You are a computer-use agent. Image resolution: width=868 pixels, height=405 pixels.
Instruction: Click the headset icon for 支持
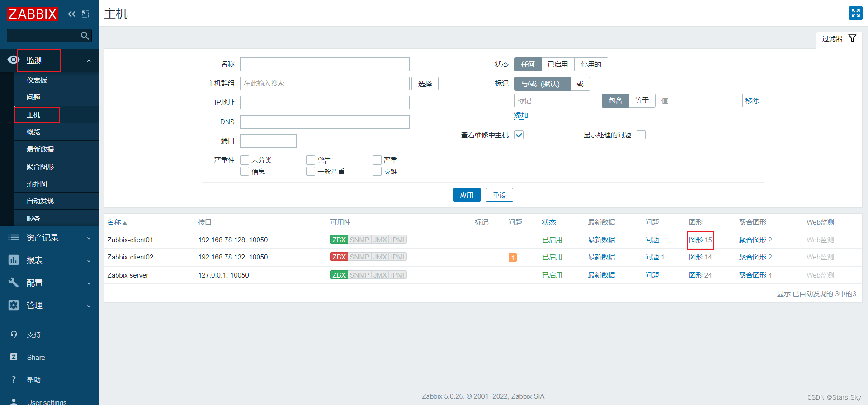[x=14, y=334]
